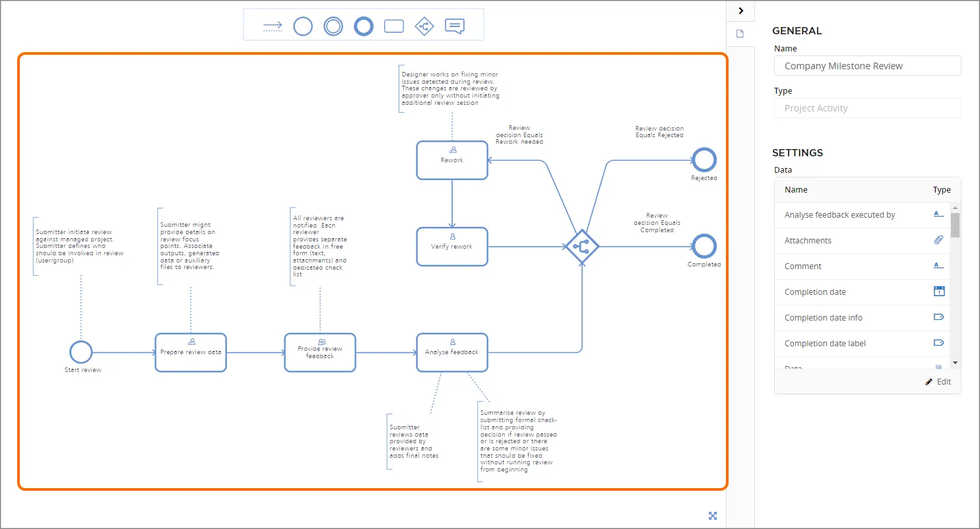Click the Type column header
Image resolution: width=980 pixels, height=529 pixels.
(x=942, y=190)
